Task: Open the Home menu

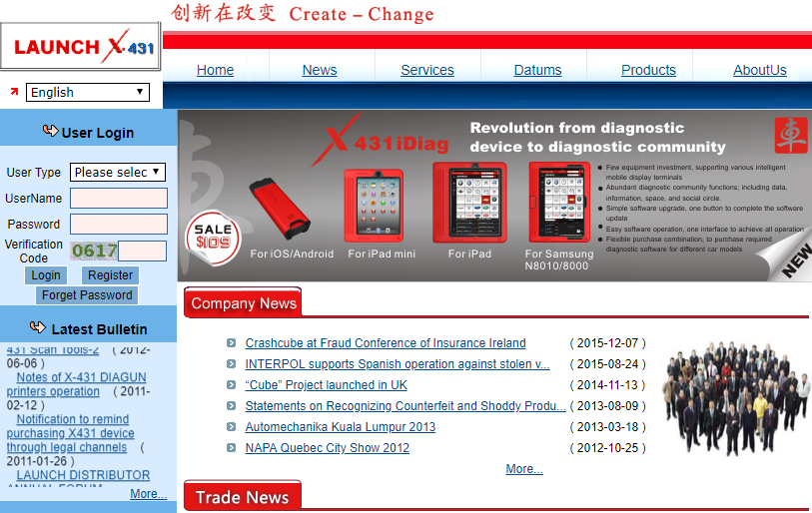Action: [215, 70]
